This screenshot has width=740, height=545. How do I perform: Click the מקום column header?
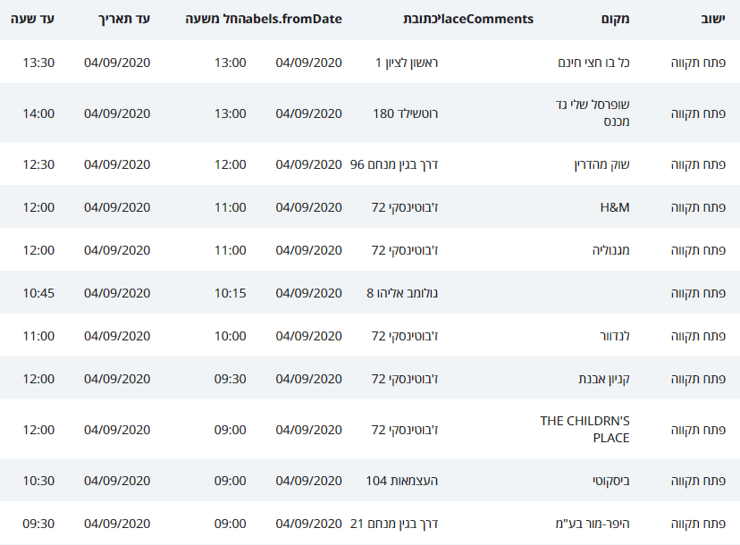tap(615, 19)
